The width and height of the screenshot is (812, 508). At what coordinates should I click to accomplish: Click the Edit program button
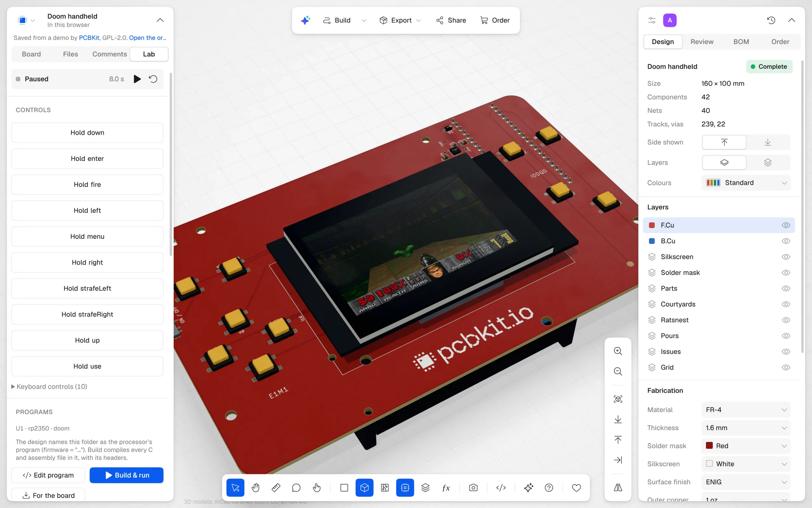click(x=48, y=475)
